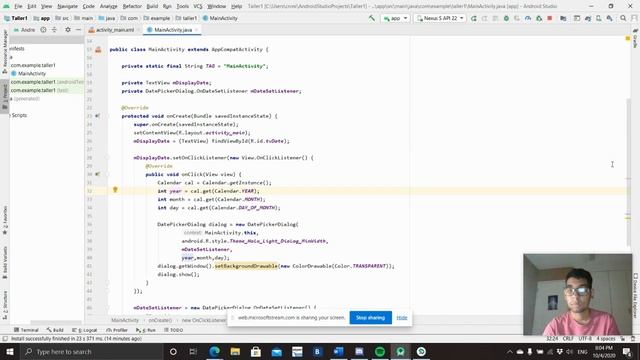This screenshot has height=360, width=640.
Task: Open the VCS menu
Action: tap(198, 6)
